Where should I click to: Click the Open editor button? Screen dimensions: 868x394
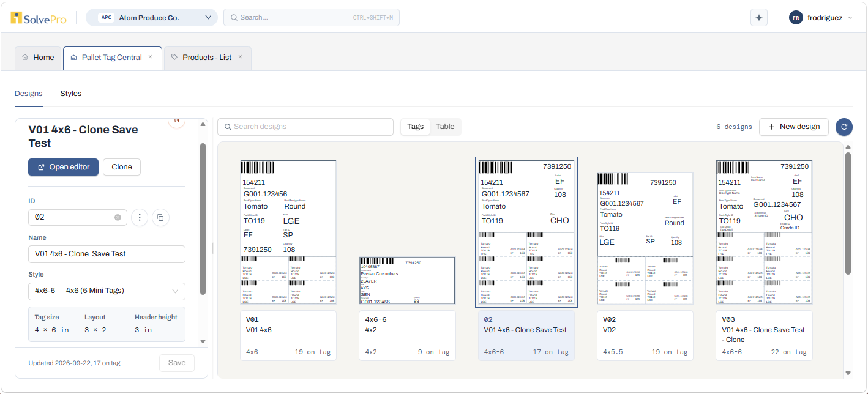point(63,167)
